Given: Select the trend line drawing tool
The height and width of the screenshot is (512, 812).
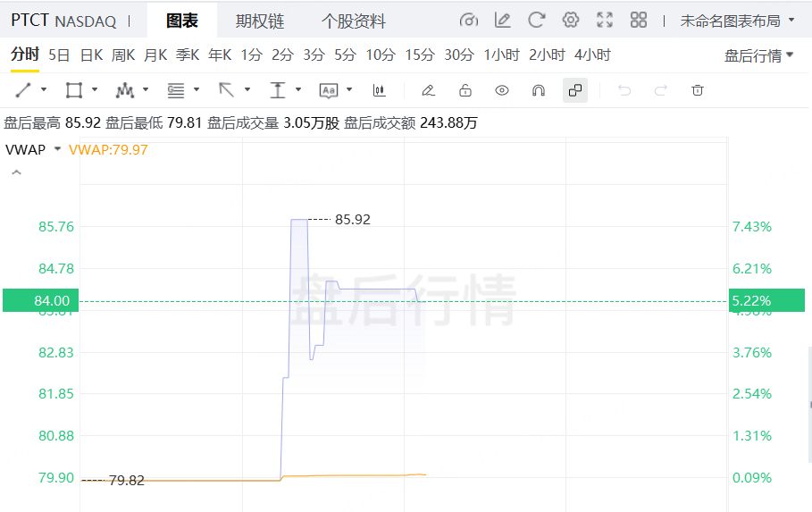Looking at the screenshot, I should click(x=23, y=90).
